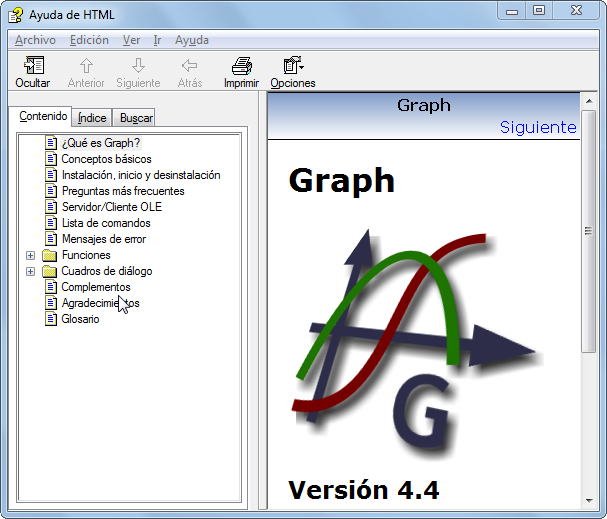Image resolution: width=607 pixels, height=519 pixels.
Task: Click the Cuadros de diálogo folder icon
Action: [x=50, y=271]
